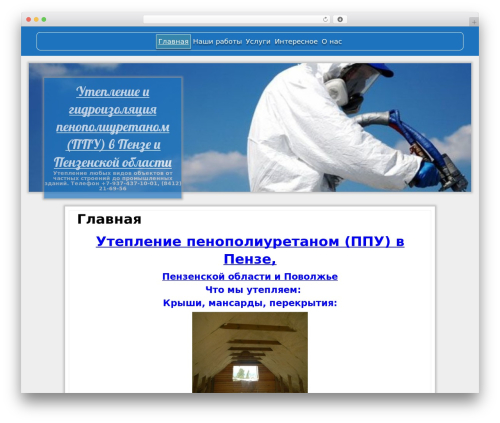Minimize the window with the yellow button

pyautogui.click(x=36, y=20)
